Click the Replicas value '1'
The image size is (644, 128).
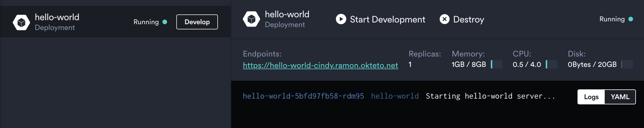pos(410,64)
